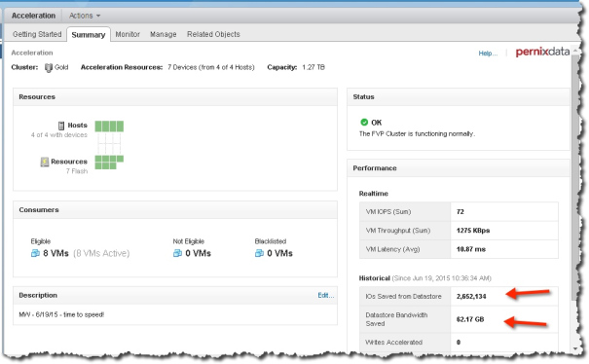The image size is (589, 364).
Task: Click the PernixData logo
Action: [x=542, y=52]
